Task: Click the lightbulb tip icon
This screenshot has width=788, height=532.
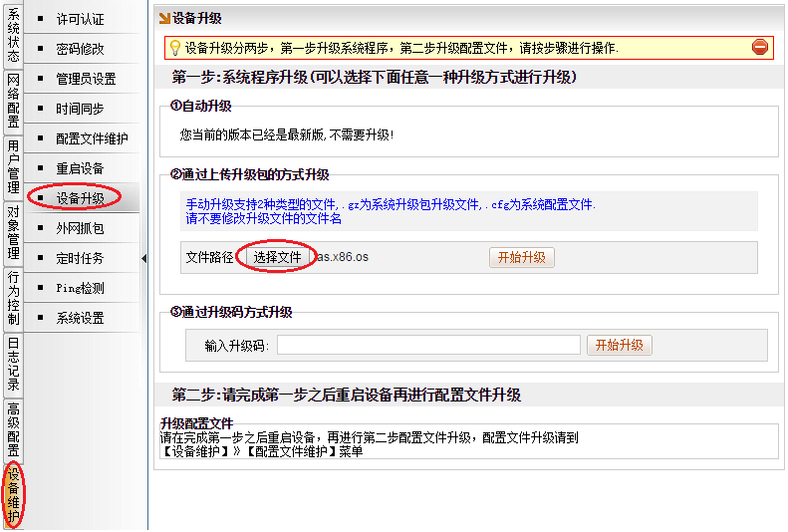Action: pos(175,47)
